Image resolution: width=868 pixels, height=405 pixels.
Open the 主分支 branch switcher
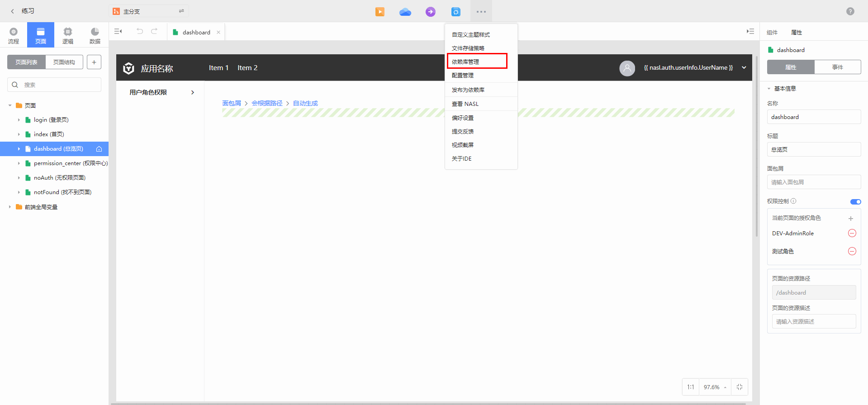click(x=149, y=11)
